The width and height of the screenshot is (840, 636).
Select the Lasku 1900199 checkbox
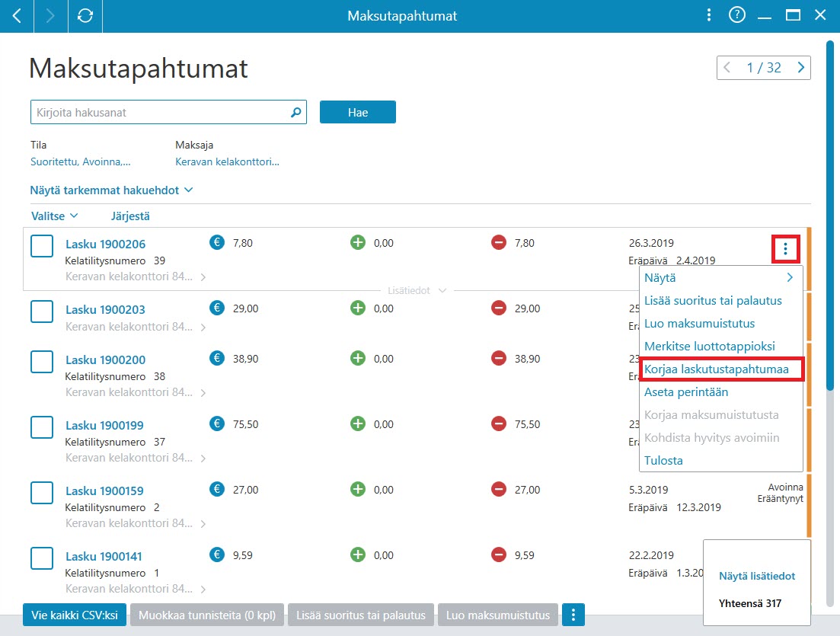click(42, 427)
